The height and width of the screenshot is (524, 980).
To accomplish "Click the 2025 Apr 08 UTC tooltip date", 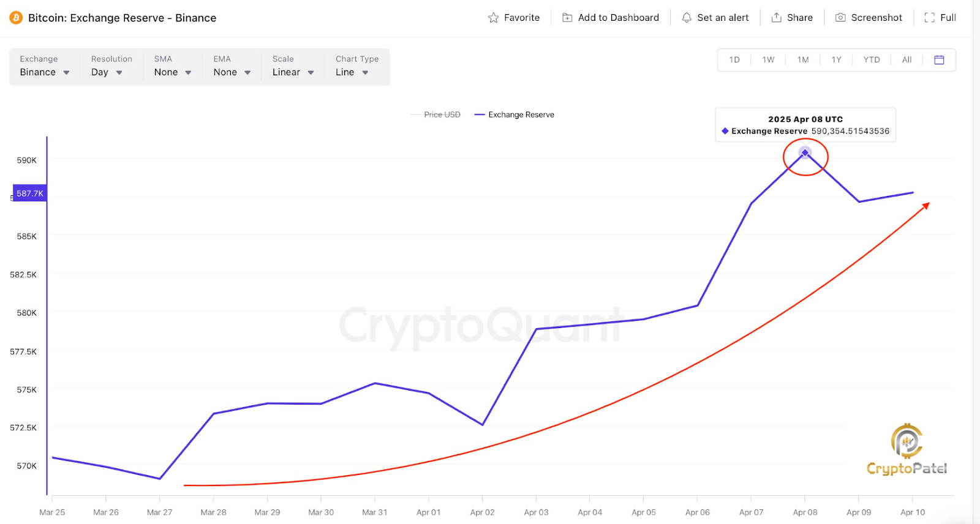I will (x=805, y=119).
